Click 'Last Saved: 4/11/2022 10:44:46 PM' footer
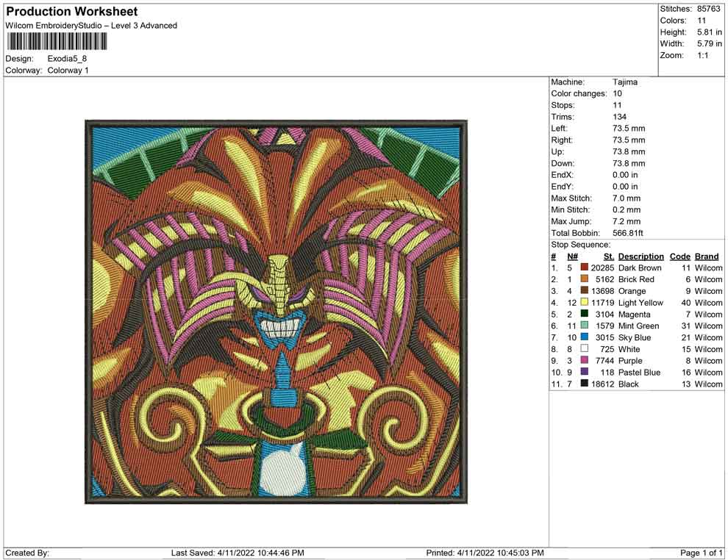The image size is (728, 560). 238,553
